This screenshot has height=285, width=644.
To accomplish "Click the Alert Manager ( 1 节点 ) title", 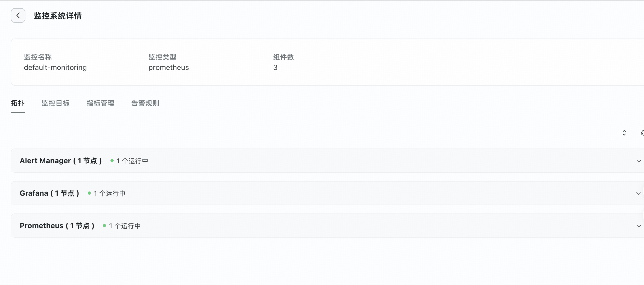I will tap(61, 161).
